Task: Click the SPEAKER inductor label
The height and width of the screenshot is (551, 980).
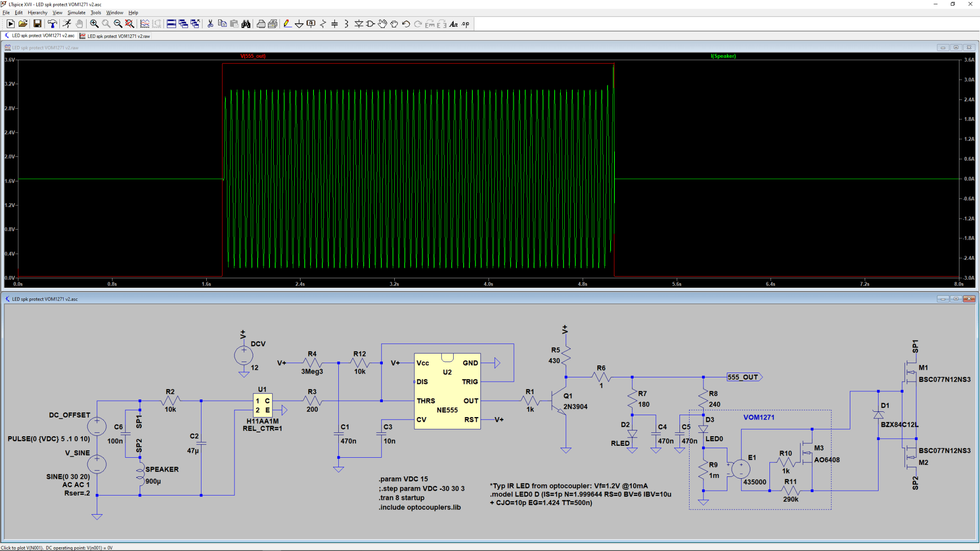Action: click(162, 469)
